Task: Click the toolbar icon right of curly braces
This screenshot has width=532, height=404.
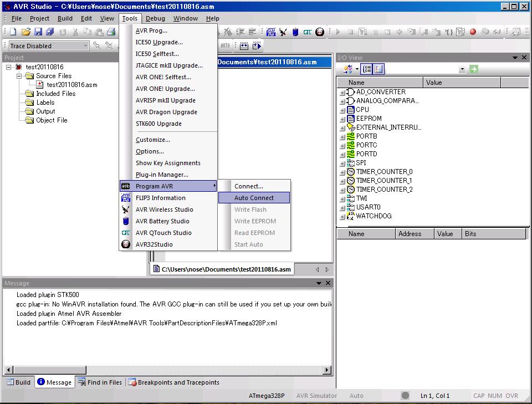Action: pyautogui.click(x=461, y=32)
